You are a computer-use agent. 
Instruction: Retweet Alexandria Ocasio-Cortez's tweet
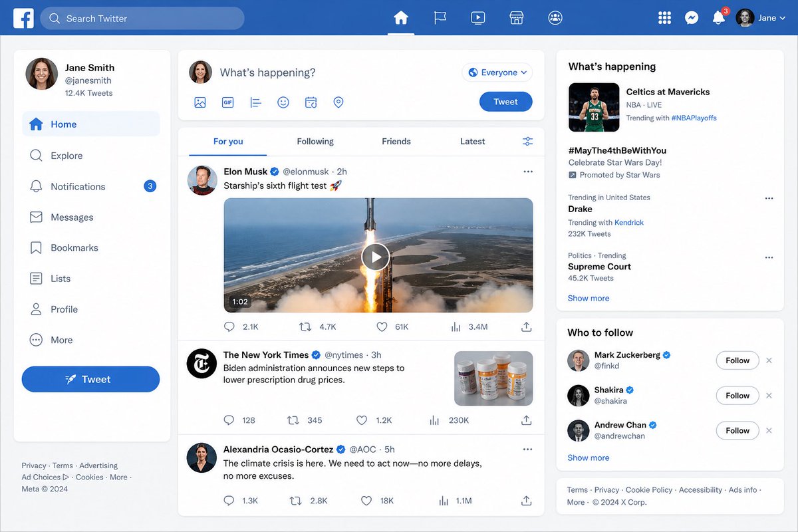click(x=296, y=501)
